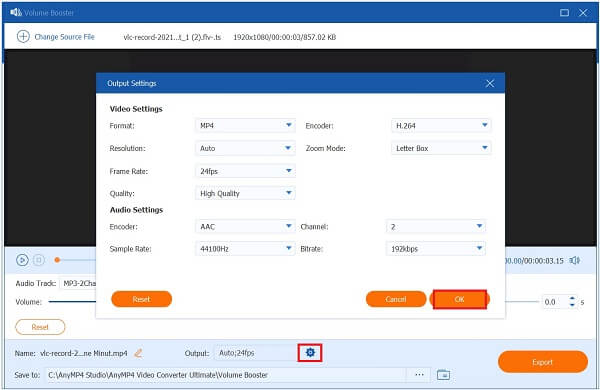Click the Export button
This screenshot has height=390, width=600.
[543, 362]
